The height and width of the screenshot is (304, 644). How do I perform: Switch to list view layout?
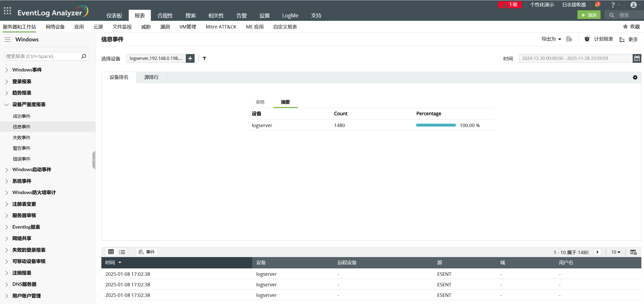click(122, 252)
